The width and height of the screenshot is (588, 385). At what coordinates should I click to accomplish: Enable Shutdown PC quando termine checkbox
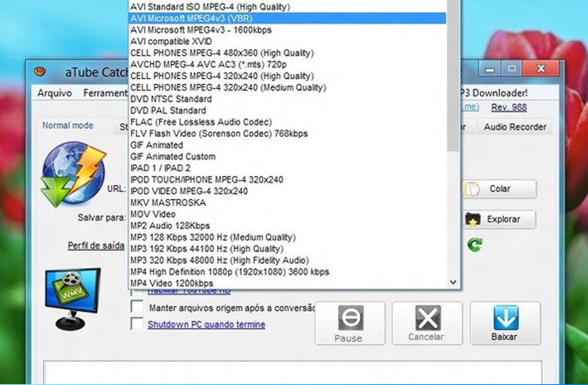137,323
